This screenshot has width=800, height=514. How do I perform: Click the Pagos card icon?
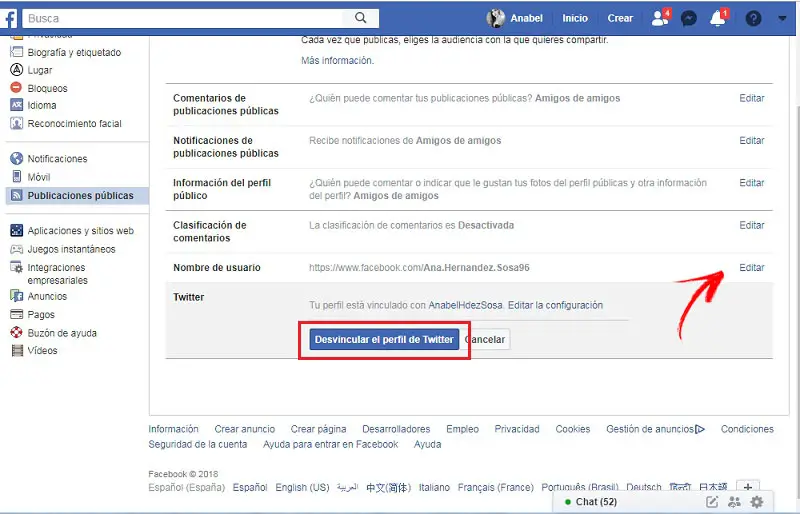click(x=16, y=314)
